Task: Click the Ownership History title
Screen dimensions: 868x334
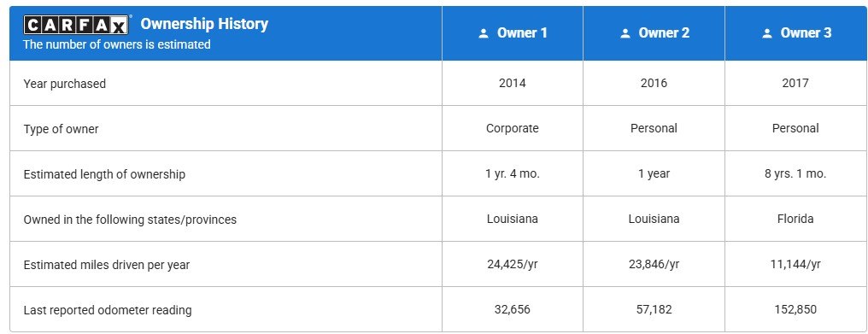Action: click(x=204, y=24)
